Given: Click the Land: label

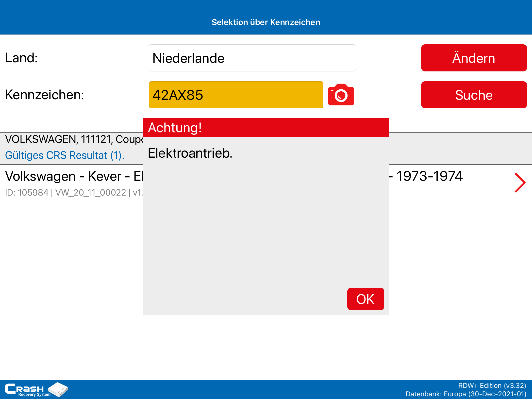Looking at the screenshot, I should click(21, 58).
